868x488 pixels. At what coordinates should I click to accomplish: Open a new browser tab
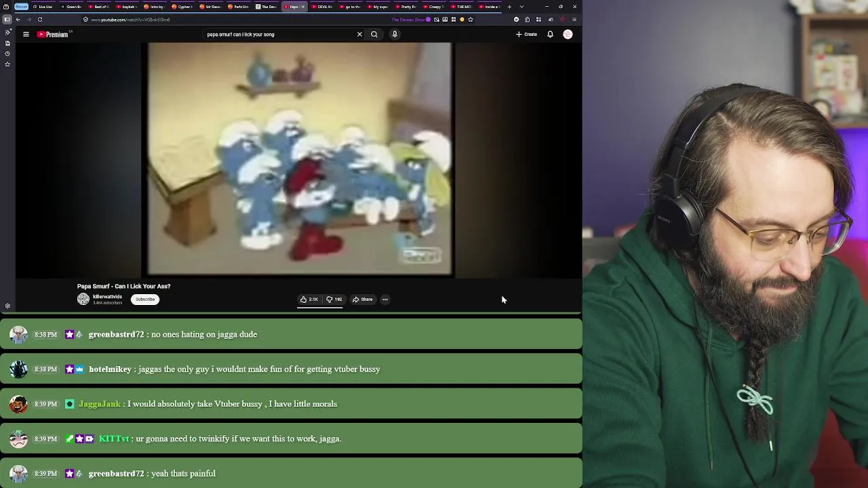(x=509, y=7)
